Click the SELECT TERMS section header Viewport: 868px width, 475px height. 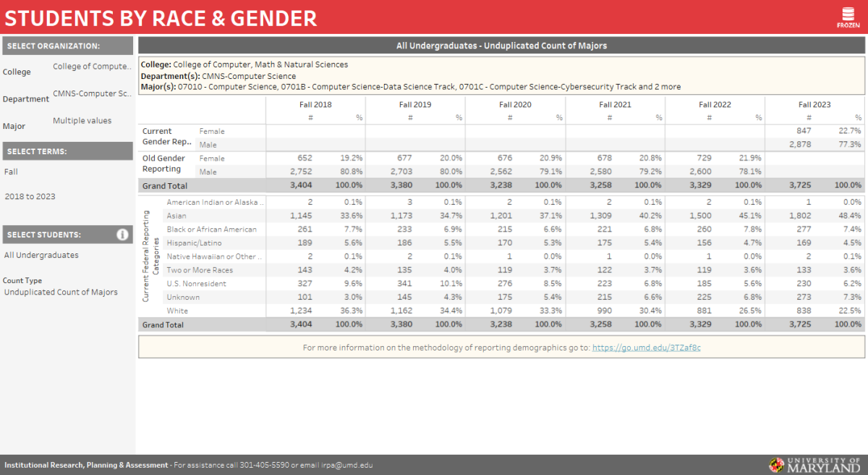point(68,151)
